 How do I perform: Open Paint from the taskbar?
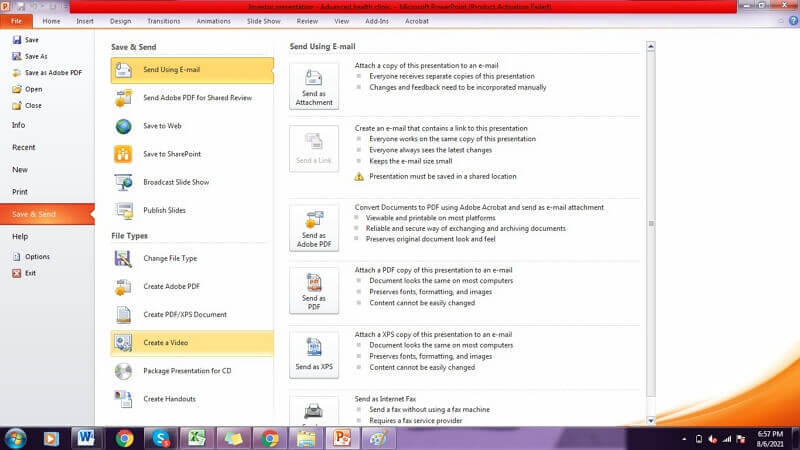pyautogui.click(x=379, y=438)
